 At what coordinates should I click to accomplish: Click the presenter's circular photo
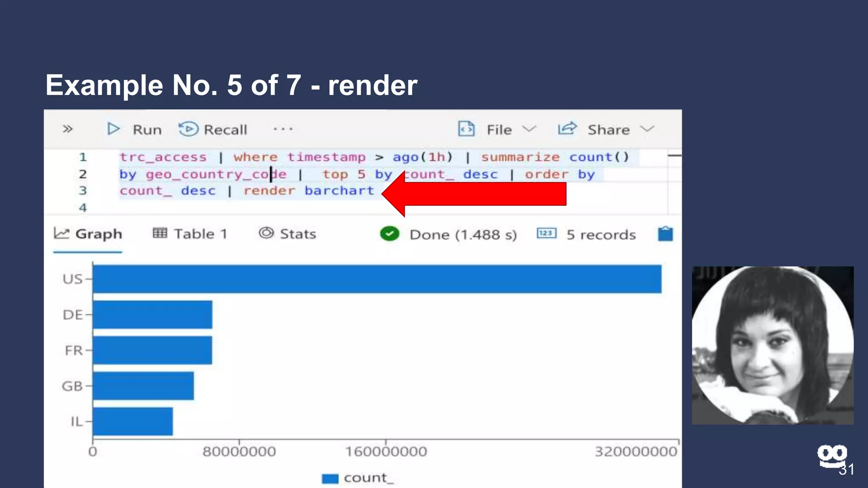pos(773,345)
